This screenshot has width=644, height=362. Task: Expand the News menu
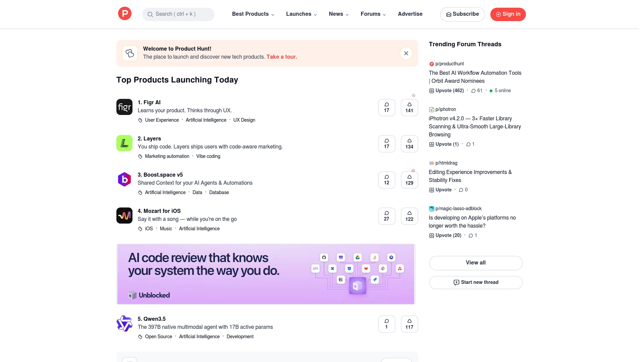(339, 14)
